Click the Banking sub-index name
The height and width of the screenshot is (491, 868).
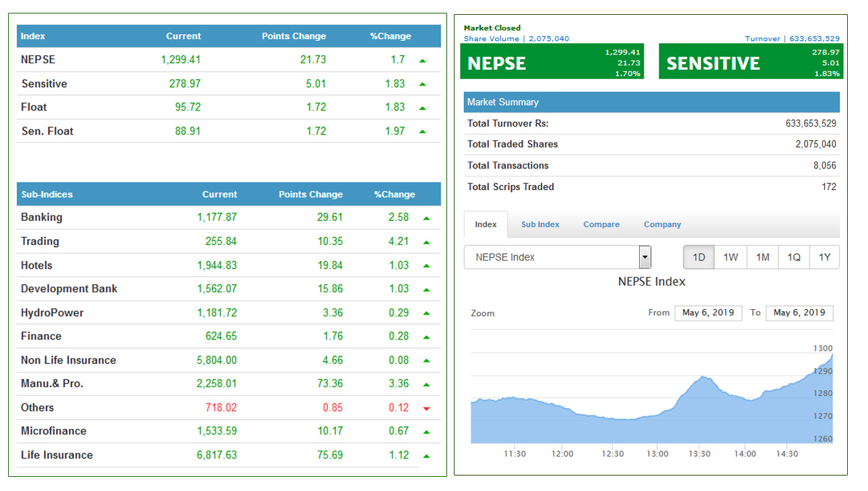(x=42, y=217)
